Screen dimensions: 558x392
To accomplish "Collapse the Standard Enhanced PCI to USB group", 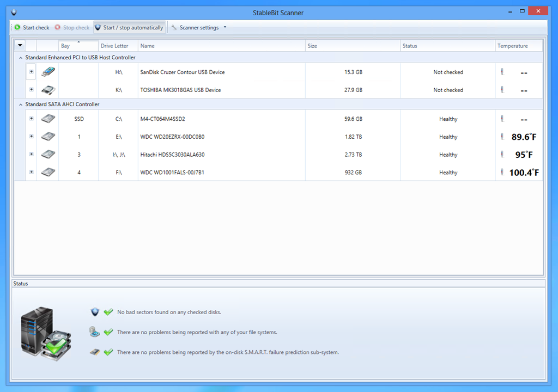I will (x=21, y=58).
